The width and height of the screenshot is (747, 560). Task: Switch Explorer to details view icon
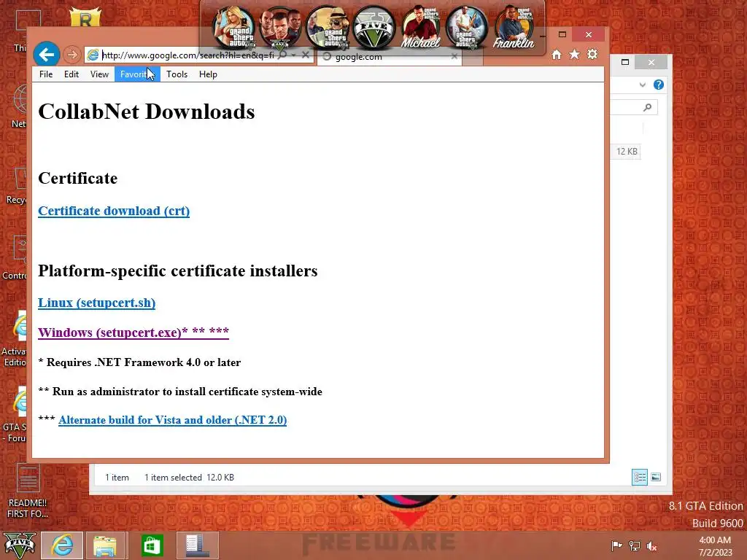click(640, 477)
